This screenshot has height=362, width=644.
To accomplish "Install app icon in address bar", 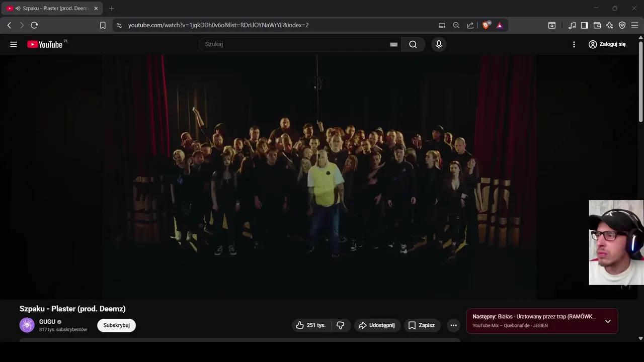I will (442, 25).
